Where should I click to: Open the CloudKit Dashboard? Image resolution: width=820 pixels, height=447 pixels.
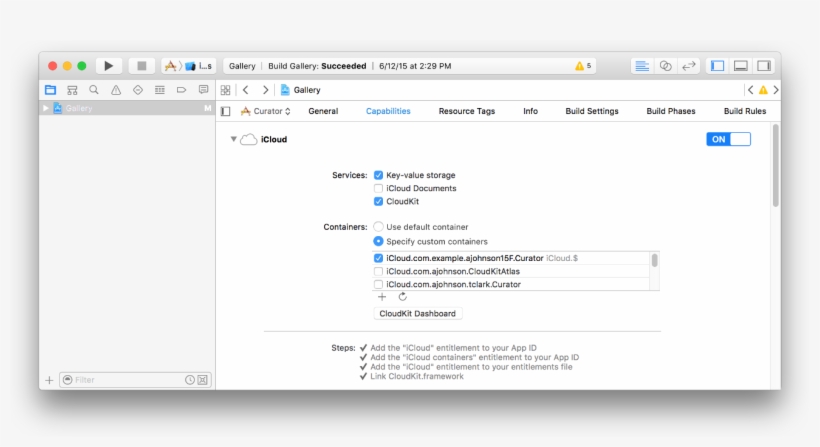point(417,314)
